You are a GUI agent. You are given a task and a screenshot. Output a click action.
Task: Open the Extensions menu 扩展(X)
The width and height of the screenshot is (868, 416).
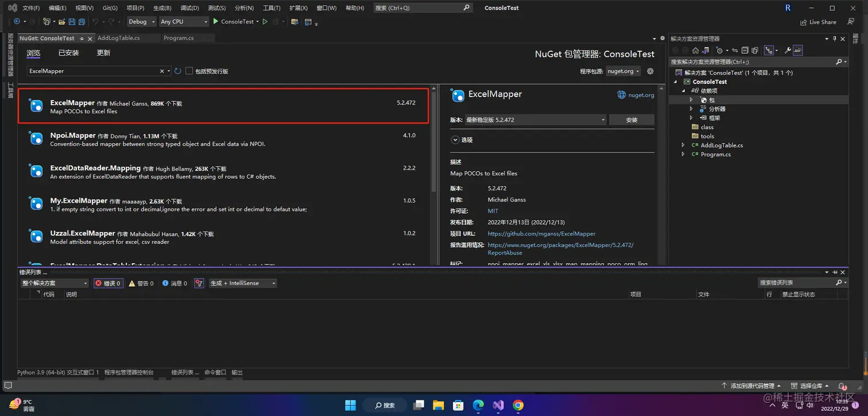tap(299, 8)
